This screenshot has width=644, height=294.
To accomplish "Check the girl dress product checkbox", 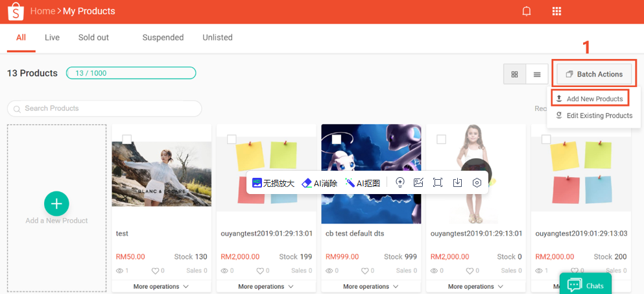I will (x=441, y=140).
